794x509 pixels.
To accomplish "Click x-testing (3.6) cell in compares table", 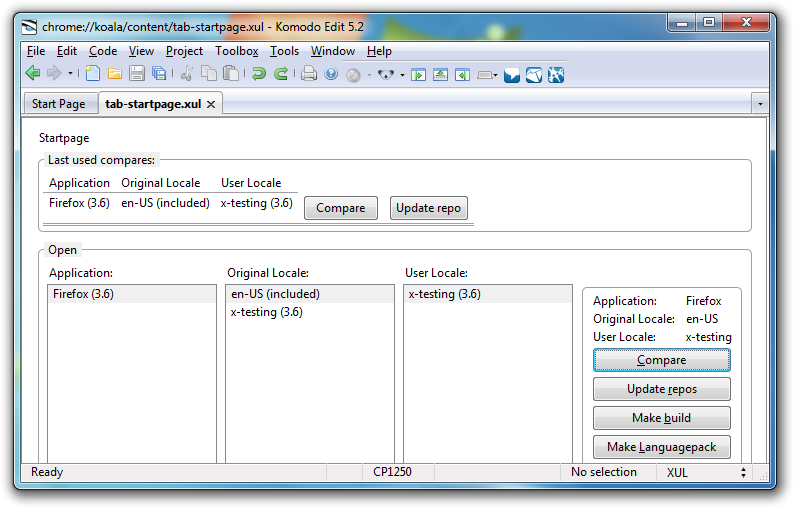I will coord(257,203).
